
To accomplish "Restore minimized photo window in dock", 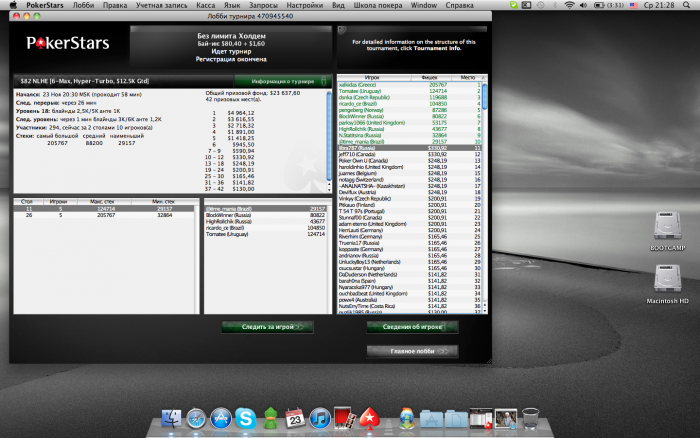I will click(505, 419).
